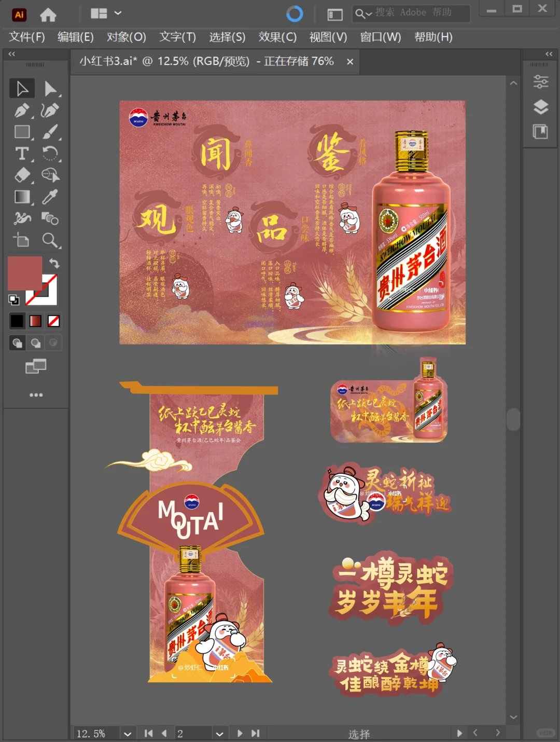
Task: Open the artboard number dropdown
Action: (x=219, y=733)
